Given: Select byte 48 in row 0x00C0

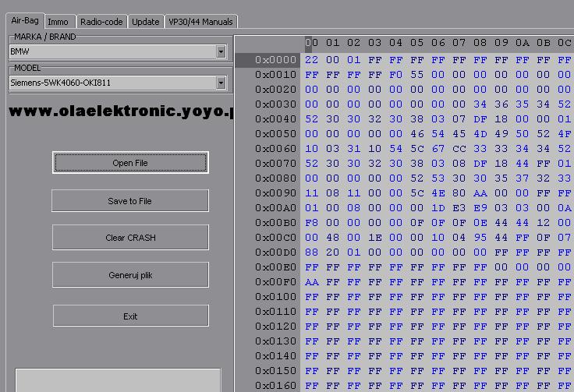Looking at the screenshot, I should coord(332,238).
